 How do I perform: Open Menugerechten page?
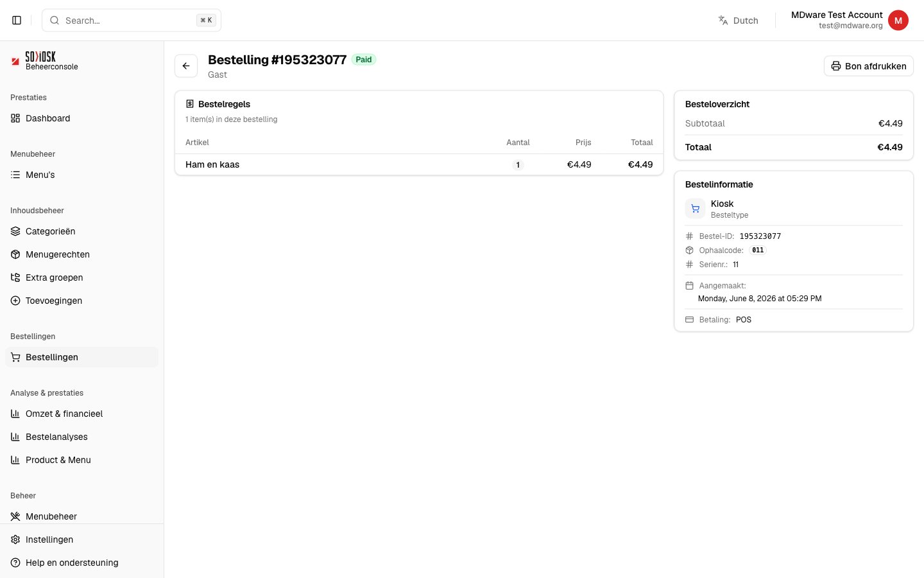pyautogui.click(x=81, y=254)
